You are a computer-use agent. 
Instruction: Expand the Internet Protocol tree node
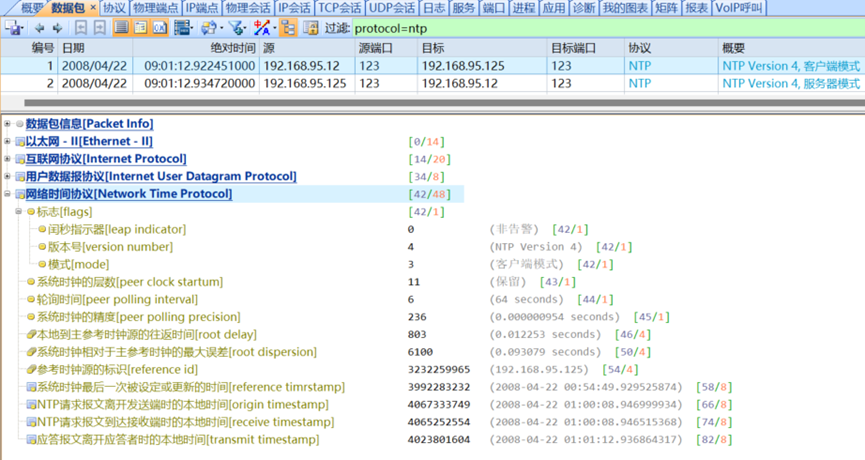[8, 159]
